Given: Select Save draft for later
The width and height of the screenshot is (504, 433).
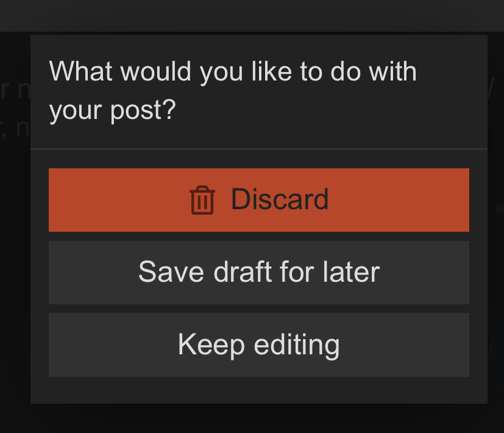Looking at the screenshot, I should pyautogui.click(x=258, y=272).
